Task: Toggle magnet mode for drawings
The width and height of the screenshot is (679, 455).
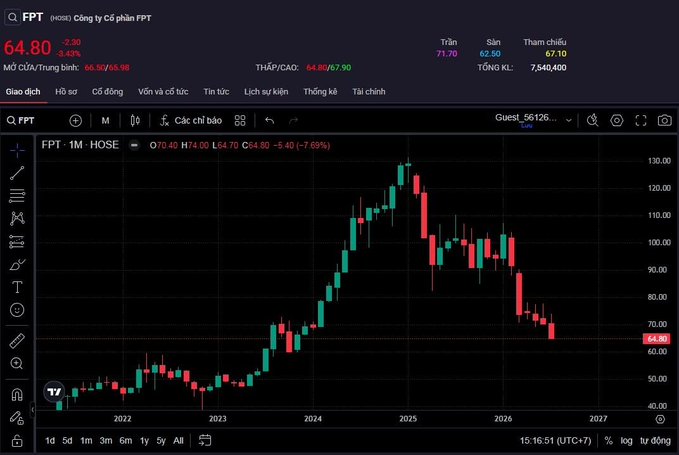Action: pyautogui.click(x=17, y=395)
